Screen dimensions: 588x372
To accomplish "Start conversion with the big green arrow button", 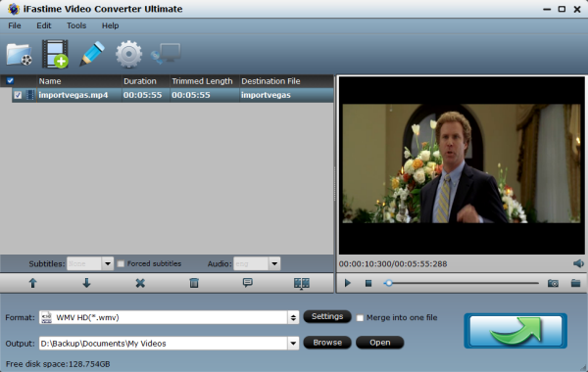I will [x=515, y=331].
